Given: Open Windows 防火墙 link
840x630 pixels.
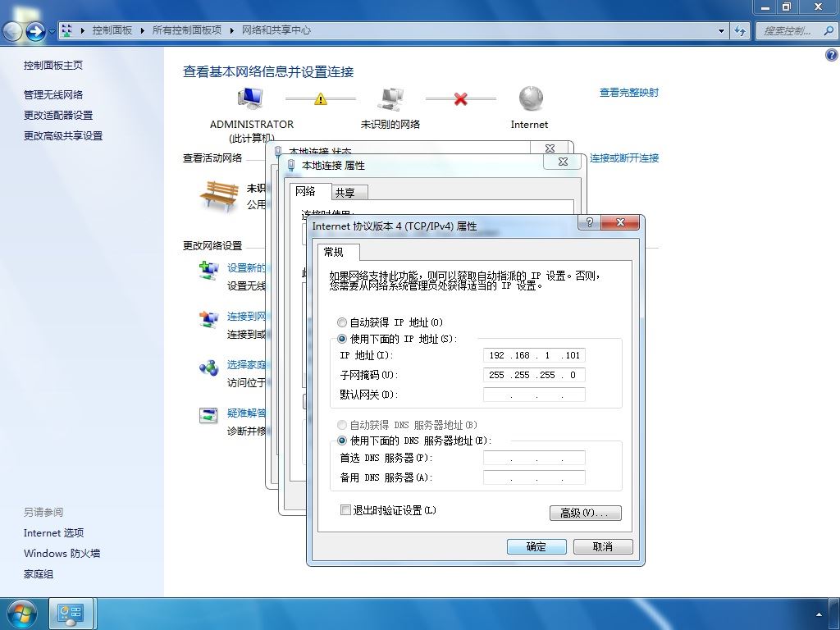Looking at the screenshot, I should tap(62, 554).
